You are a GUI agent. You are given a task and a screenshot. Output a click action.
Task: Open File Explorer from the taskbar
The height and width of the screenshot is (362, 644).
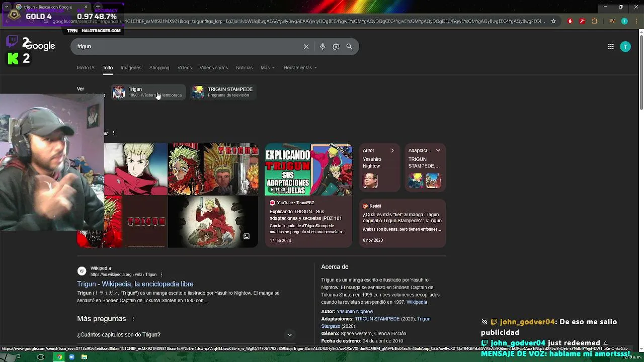(84, 357)
